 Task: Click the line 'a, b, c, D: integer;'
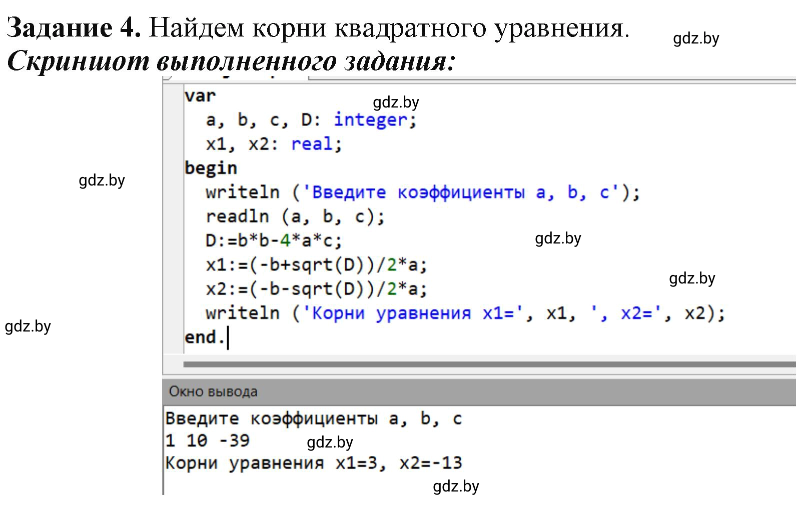(311, 120)
